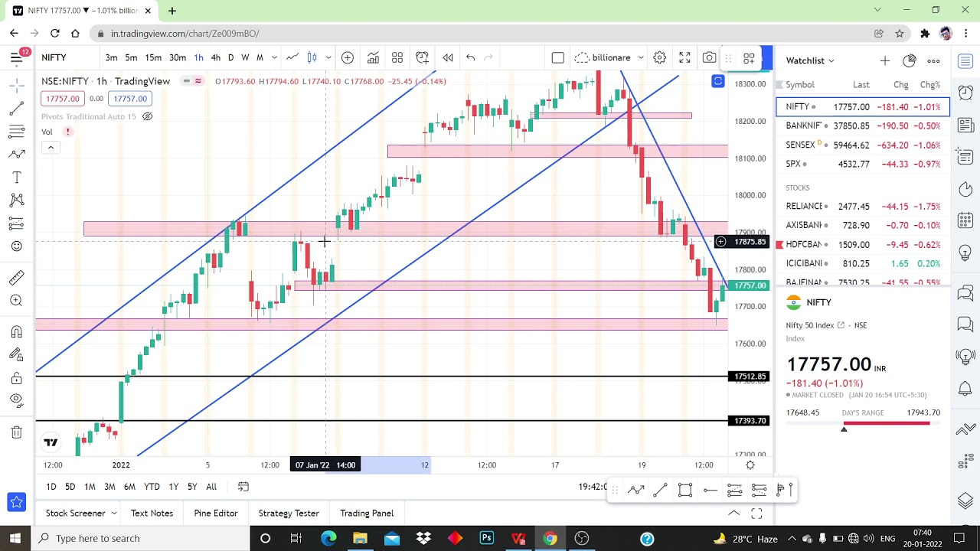Open the Object Tree layers panel

click(x=965, y=500)
